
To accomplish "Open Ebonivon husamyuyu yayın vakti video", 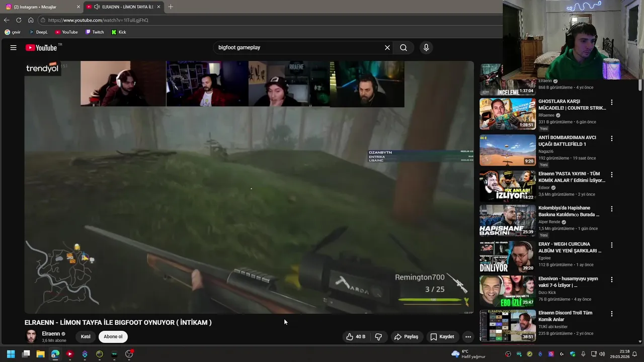I will (568, 282).
